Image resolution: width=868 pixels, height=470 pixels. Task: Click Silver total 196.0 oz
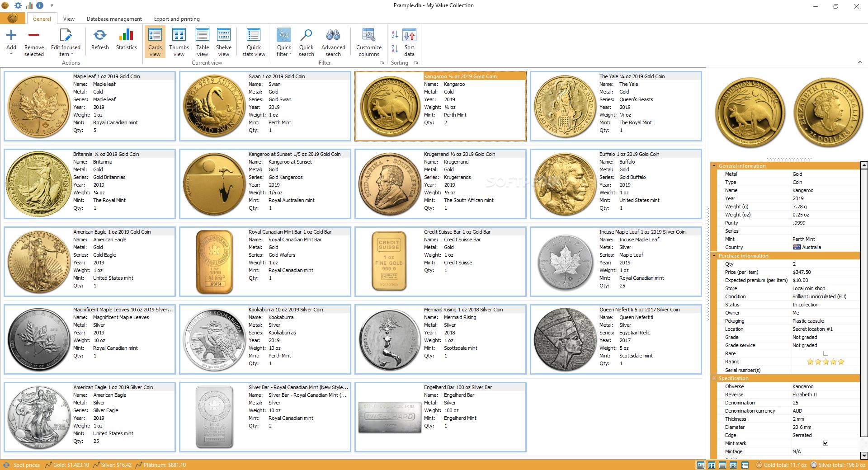pyautogui.click(x=838, y=465)
